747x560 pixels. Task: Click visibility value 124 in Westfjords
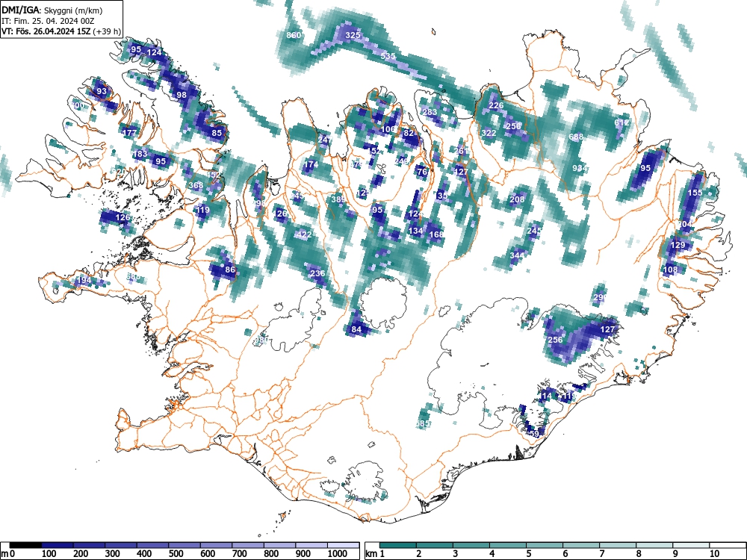[155, 52]
